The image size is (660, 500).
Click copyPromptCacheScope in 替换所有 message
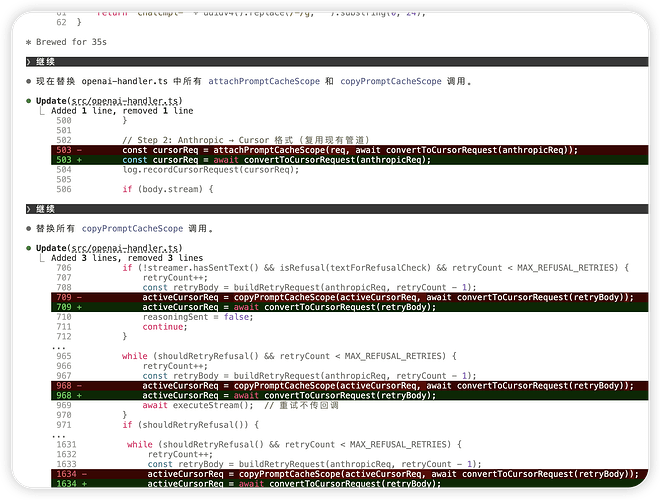pos(132,229)
